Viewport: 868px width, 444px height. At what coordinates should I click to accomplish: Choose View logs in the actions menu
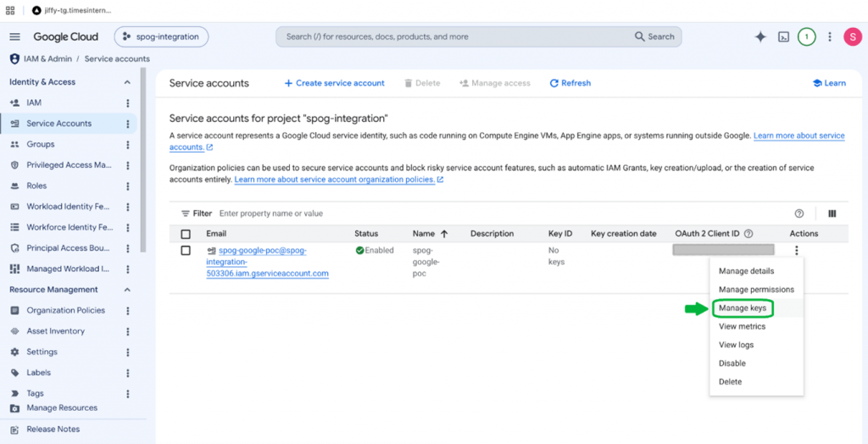click(736, 345)
